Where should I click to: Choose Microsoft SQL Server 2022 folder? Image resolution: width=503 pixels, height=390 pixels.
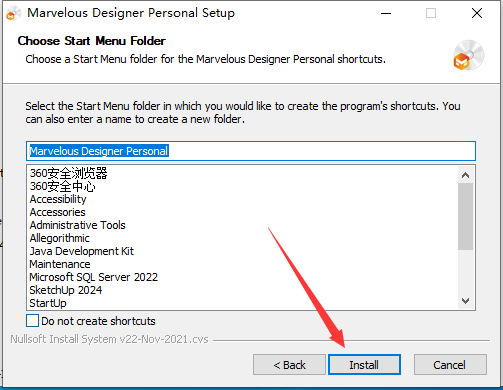click(x=93, y=277)
